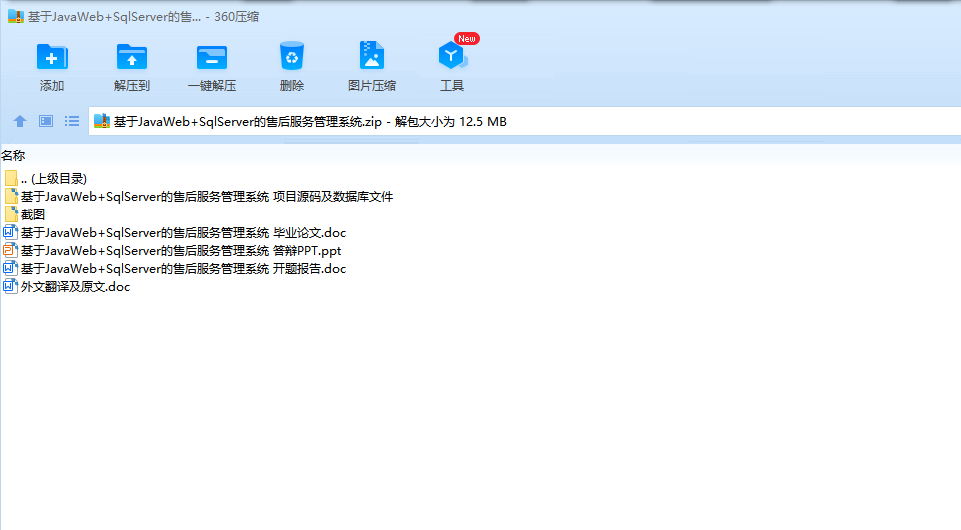Select the 毕业论文.doc file
The height and width of the screenshot is (530, 961).
pyautogui.click(x=175, y=233)
